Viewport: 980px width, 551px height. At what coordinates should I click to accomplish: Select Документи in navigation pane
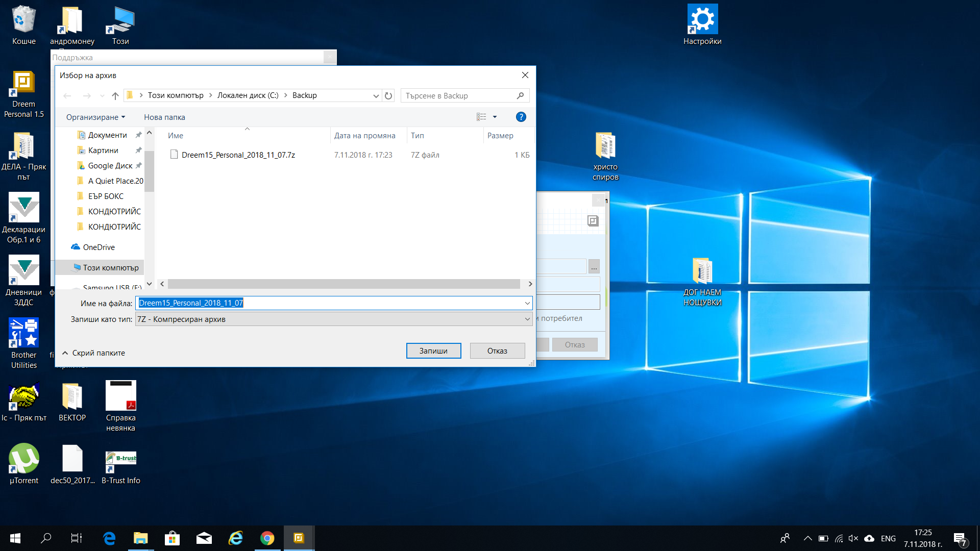[x=107, y=135]
